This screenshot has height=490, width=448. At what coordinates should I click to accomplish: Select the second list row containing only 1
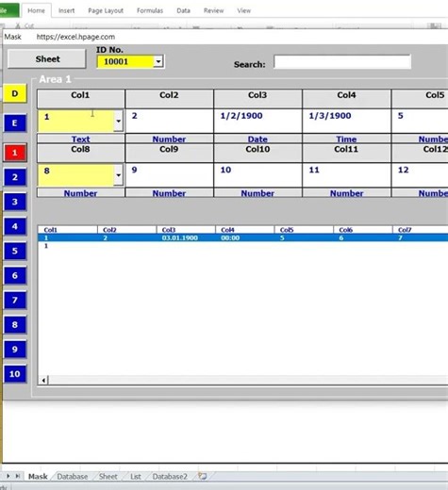[242, 246]
